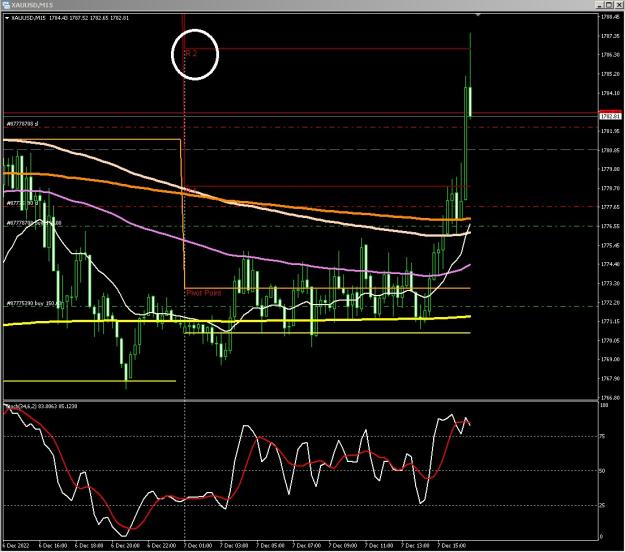Click the '7 Dec 09:00' time axis label
Viewport: 625px width, 552px height.
[343, 545]
